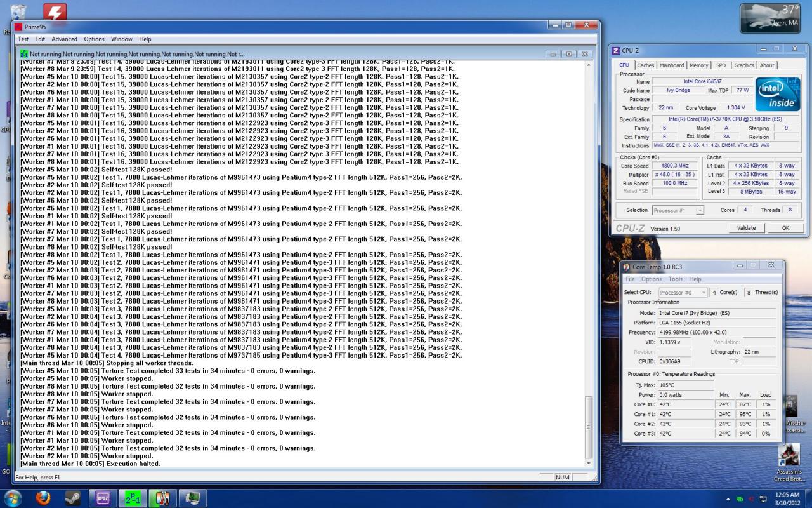The height and width of the screenshot is (508, 812).
Task: Switch to CPU-Z via its taskbar button
Action: [103, 498]
